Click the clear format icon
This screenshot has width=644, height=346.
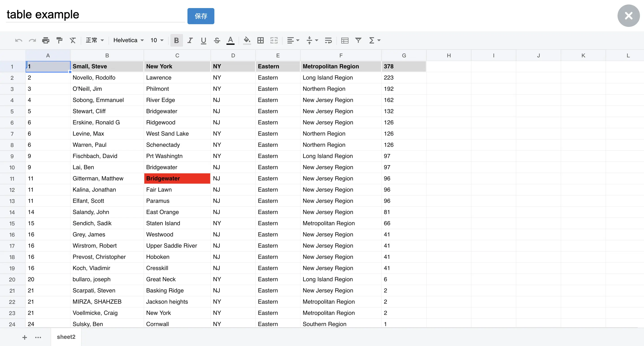(x=73, y=41)
